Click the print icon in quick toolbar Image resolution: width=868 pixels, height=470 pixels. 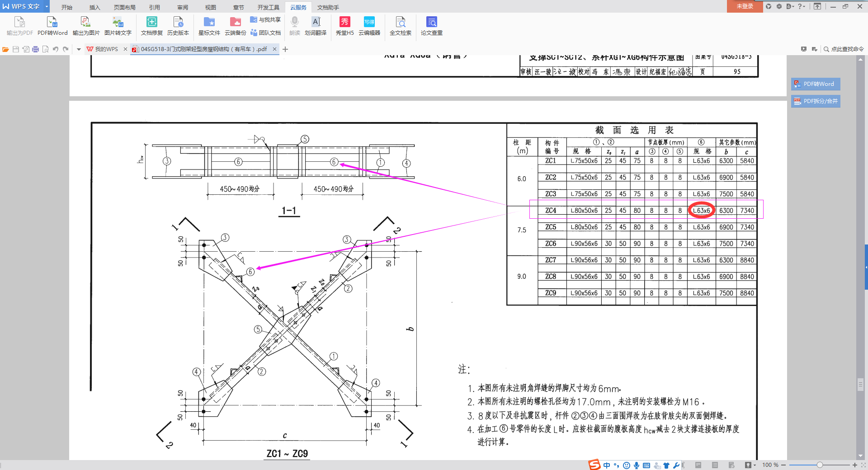[36, 49]
